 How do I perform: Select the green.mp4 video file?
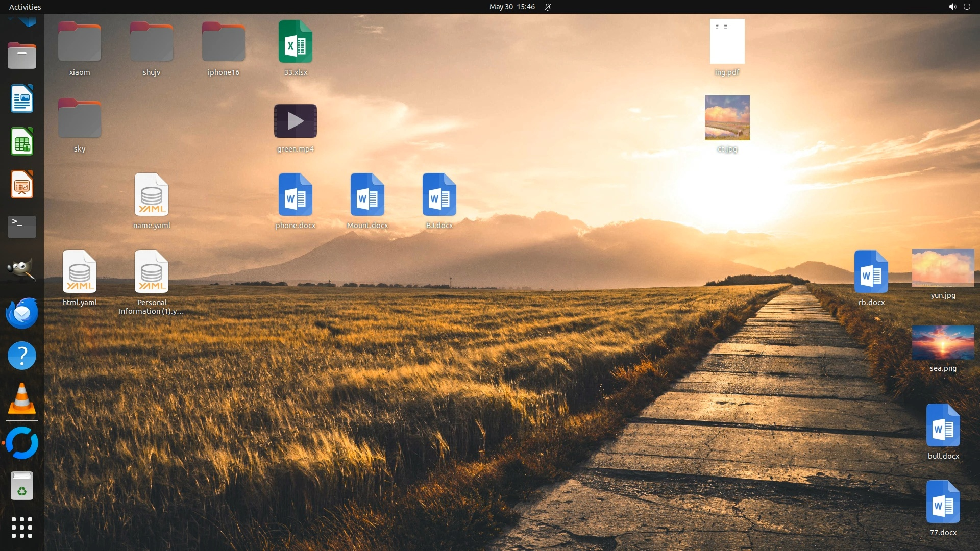point(296,121)
